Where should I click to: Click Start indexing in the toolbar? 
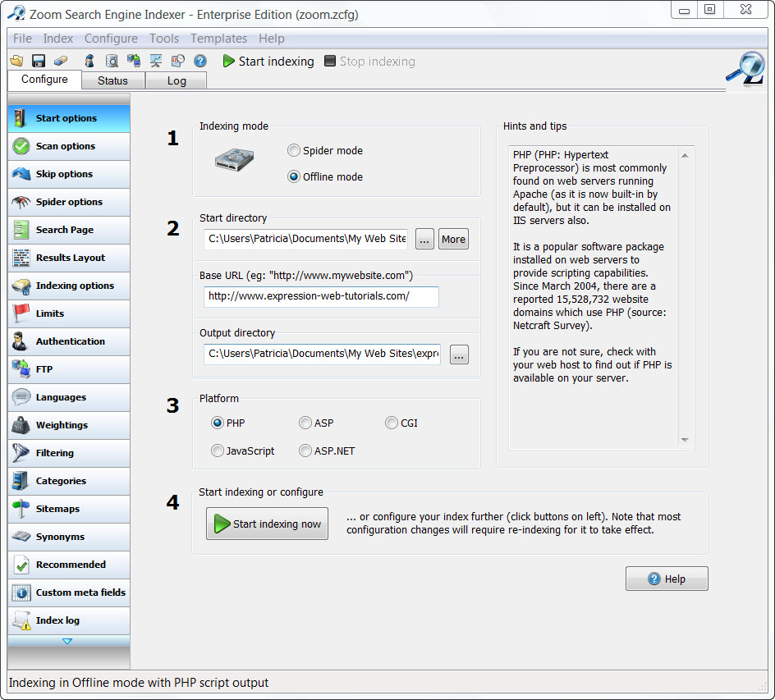click(268, 62)
